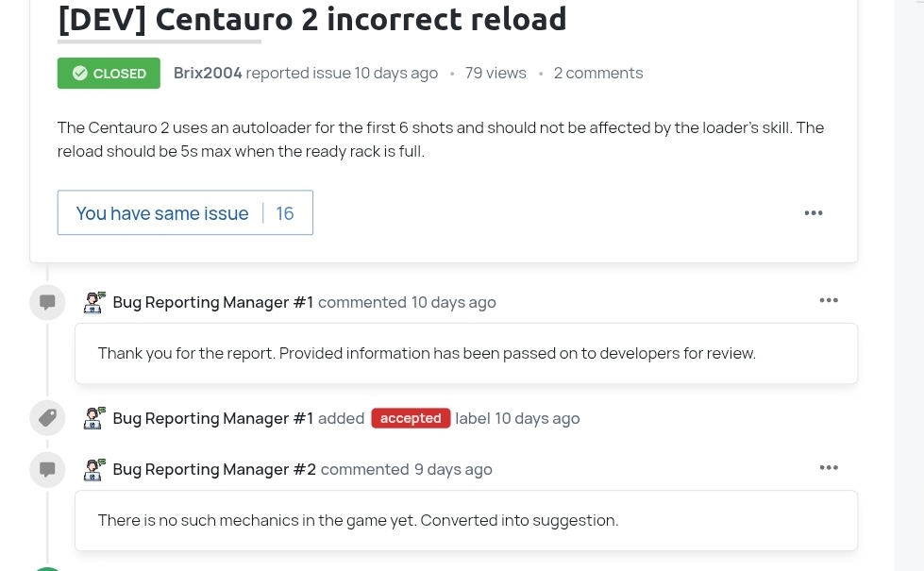Click the partial green circle at the timeline bottom

click(x=47, y=568)
